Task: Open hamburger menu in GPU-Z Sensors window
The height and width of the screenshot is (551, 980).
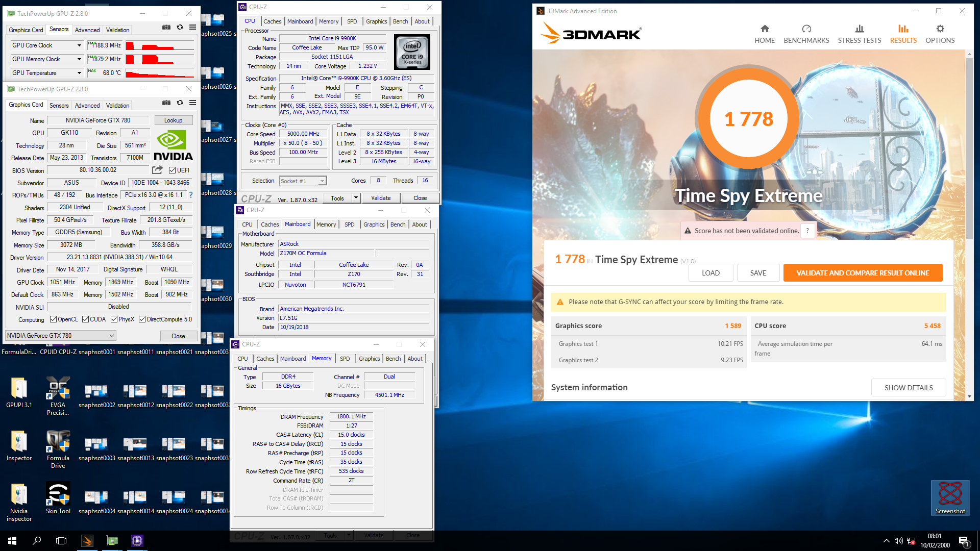Action: (192, 27)
